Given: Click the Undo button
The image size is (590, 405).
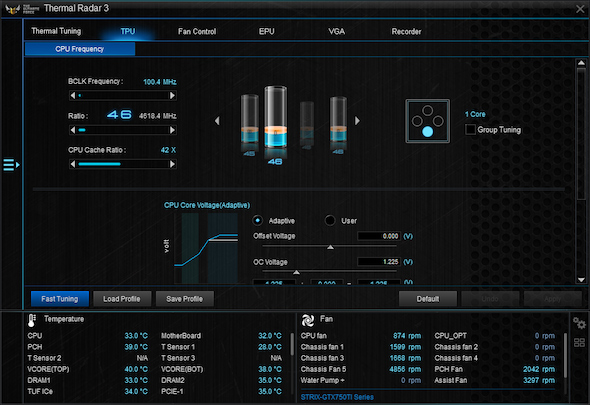Looking at the screenshot, I should click(x=490, y=299).
